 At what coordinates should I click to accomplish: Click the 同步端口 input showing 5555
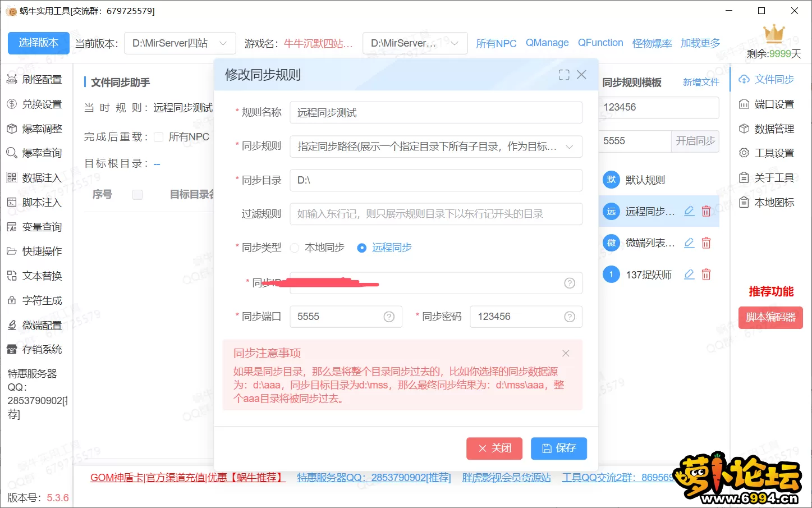point(346,317)
